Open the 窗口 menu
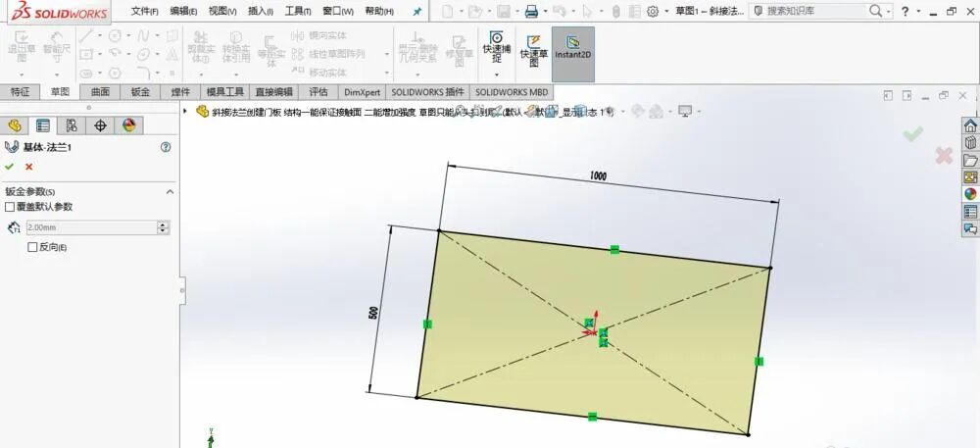 click(x=338, y=11)
